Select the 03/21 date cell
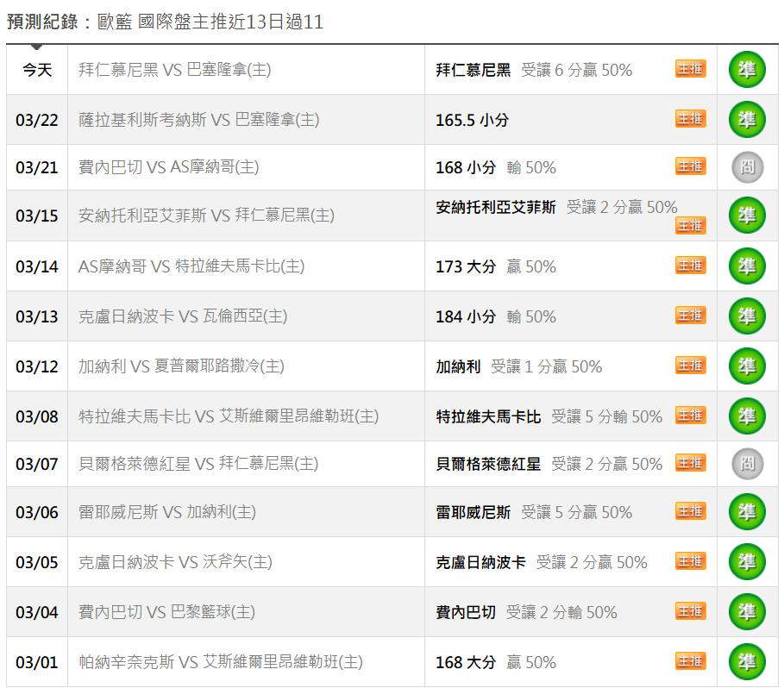 point(37,167)
